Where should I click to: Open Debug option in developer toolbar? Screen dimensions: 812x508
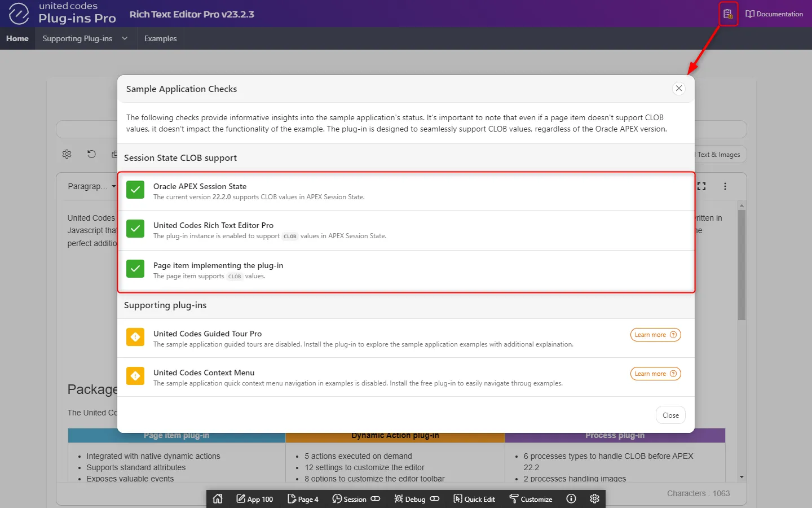pyautogui.click(x=410, y=499)
